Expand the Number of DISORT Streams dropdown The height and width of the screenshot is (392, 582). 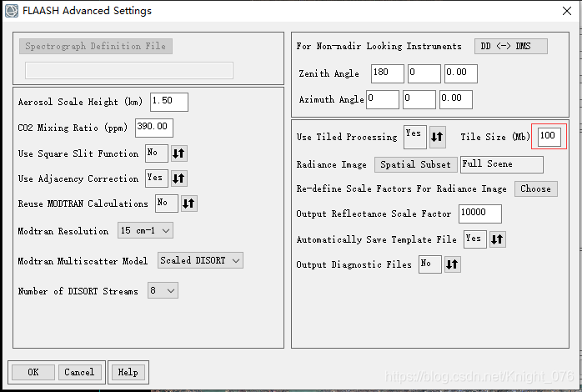163,290
